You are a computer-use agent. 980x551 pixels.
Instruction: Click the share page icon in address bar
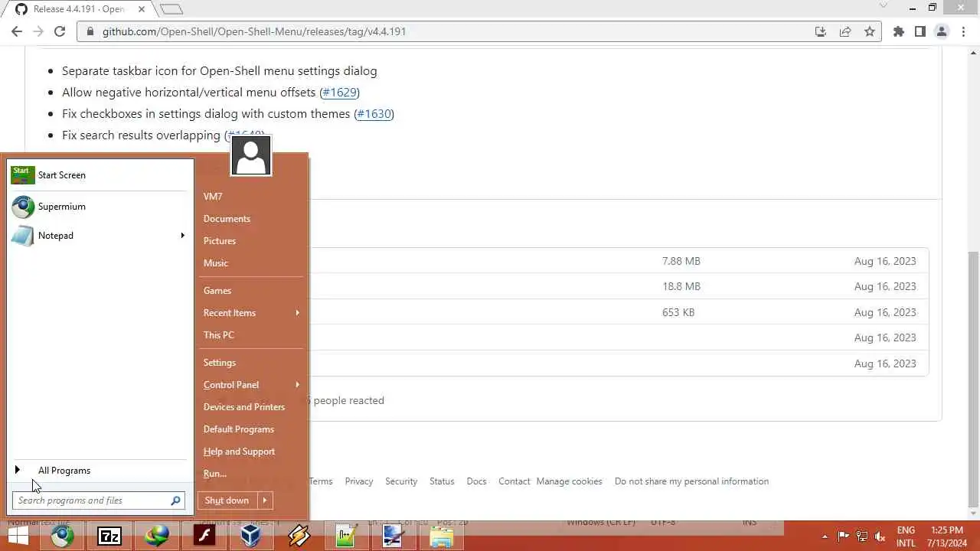click(x=845, y=31)
